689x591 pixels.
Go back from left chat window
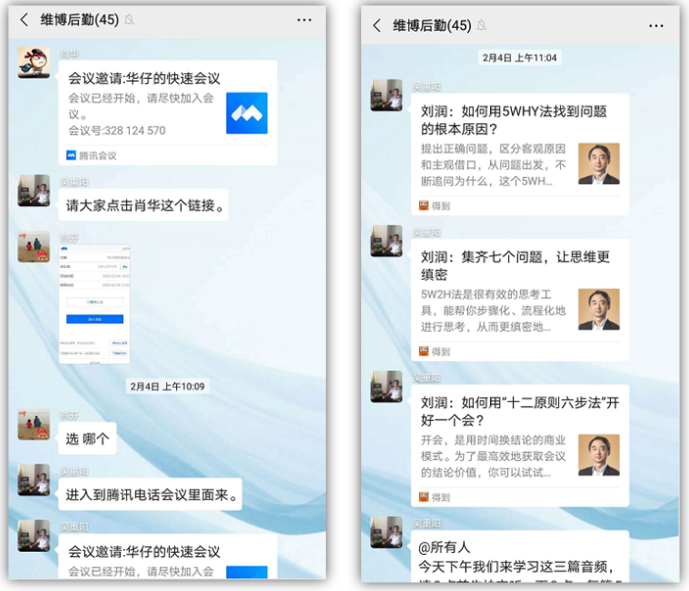(x=24, y=20)
